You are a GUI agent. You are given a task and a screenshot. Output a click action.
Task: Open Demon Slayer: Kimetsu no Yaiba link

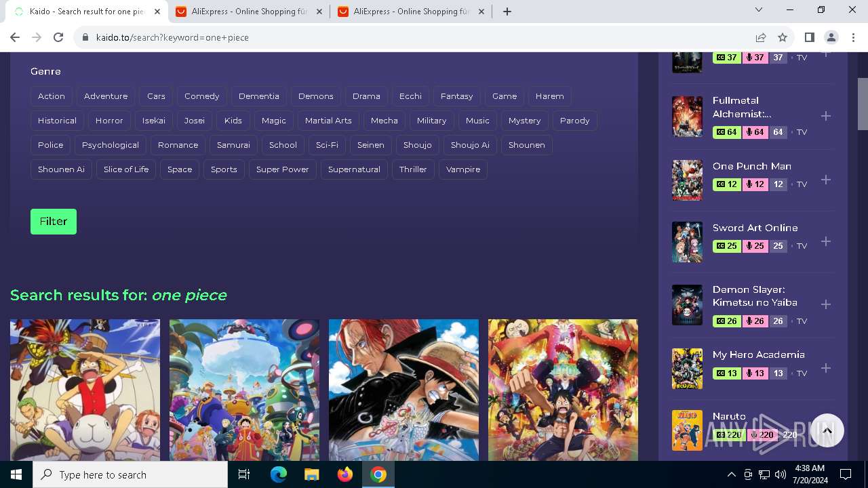tap(755, 296)
